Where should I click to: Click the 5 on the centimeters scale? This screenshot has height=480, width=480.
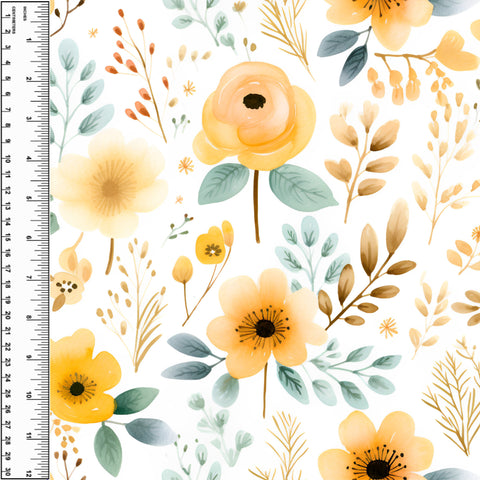click(8, 79)
